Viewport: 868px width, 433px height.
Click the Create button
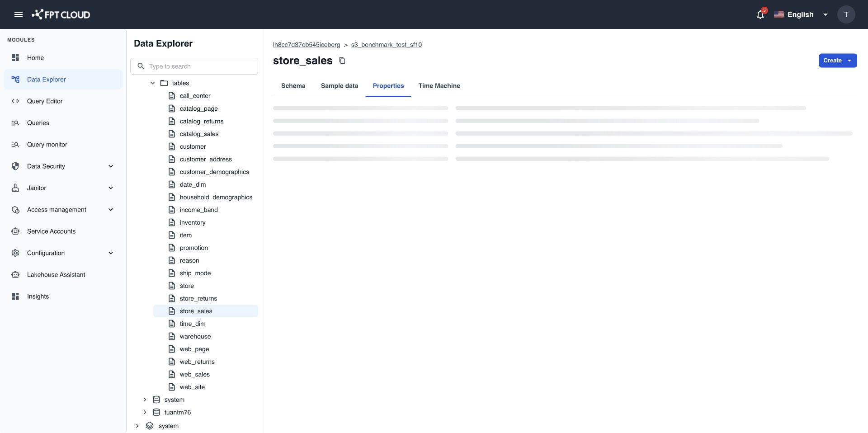(838, 61)
